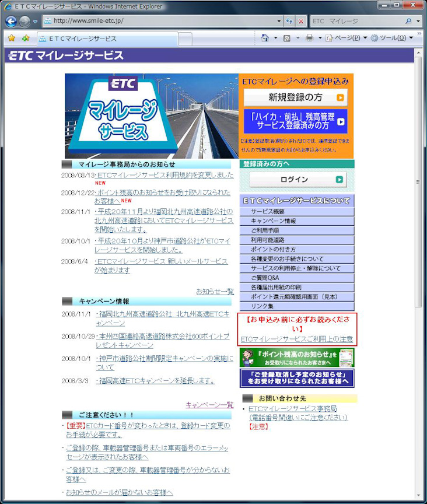Viewport: 427px width, 504px height.
Task: Open the 車載器管理番号が分からないお客様へ link
Action: (148, 475)
